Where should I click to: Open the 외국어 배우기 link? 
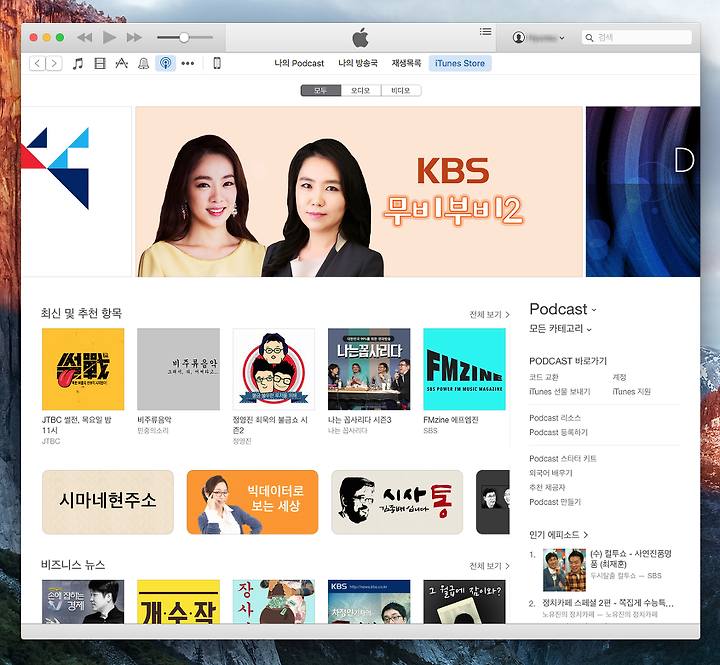551,473
